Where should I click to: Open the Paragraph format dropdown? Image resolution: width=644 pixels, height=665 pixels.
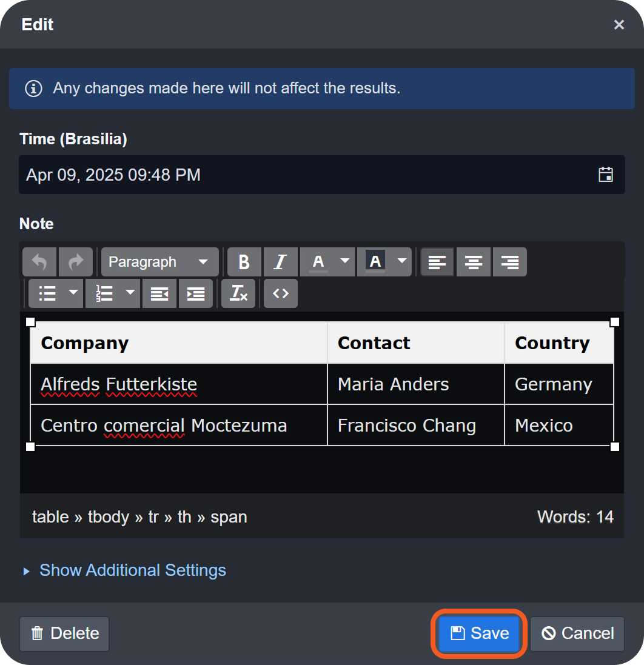(x=159, y=262)
